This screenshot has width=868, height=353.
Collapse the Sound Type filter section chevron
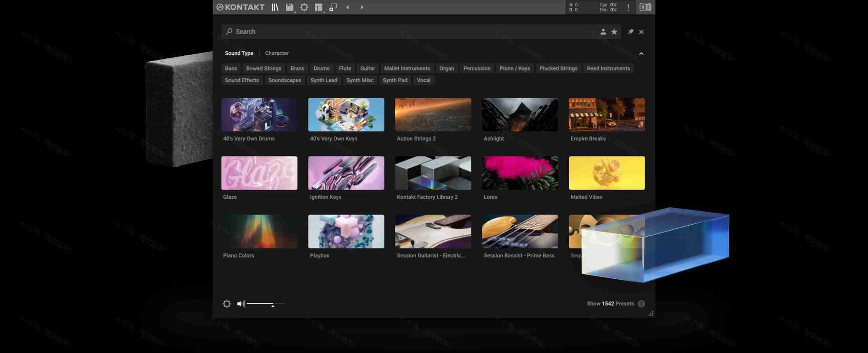641,54
